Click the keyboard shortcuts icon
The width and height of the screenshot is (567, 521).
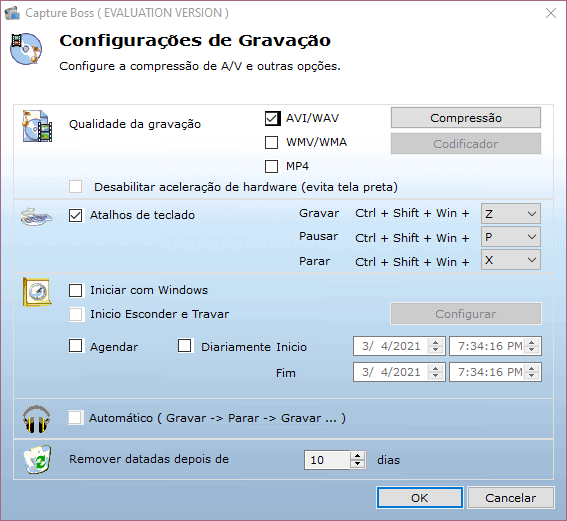[36, 217]
